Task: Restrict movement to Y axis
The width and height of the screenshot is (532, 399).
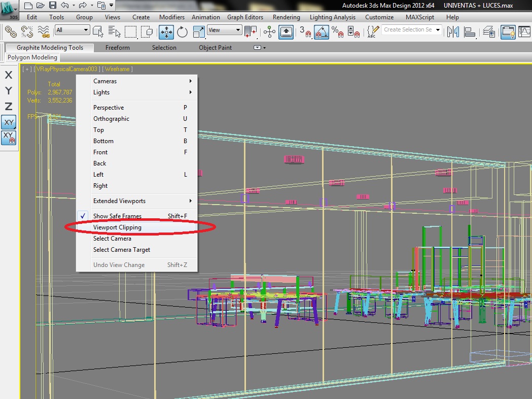Action: [9, 91]
